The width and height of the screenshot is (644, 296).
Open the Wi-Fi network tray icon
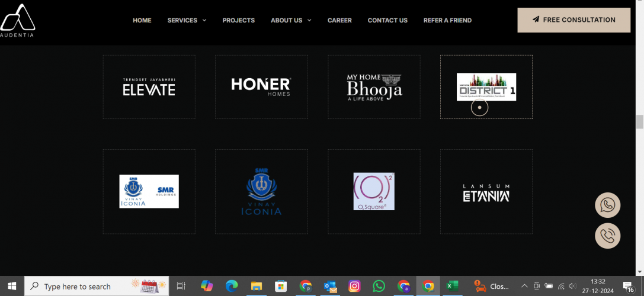point(562,286)
